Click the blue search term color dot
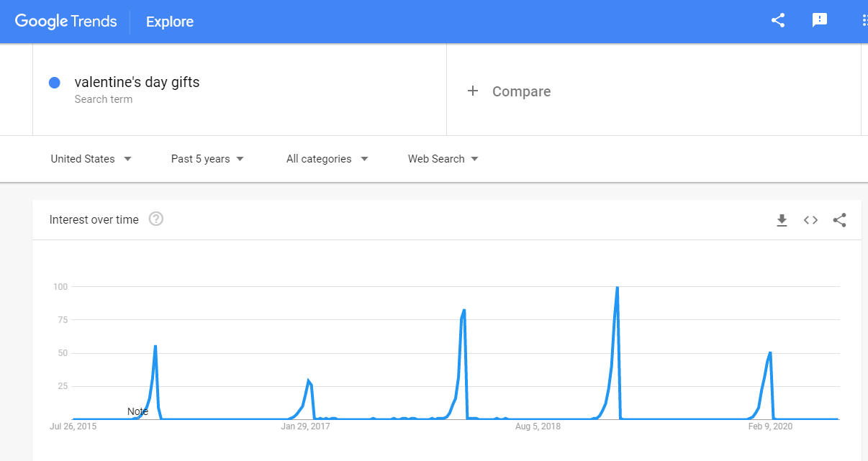This screenshot has width=868, height=461. tap(54, 83)
